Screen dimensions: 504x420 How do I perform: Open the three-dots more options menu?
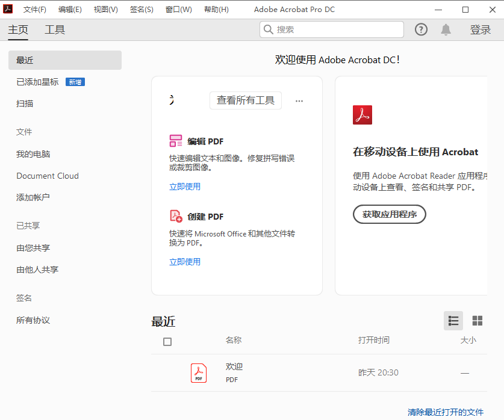pos(299,101)
